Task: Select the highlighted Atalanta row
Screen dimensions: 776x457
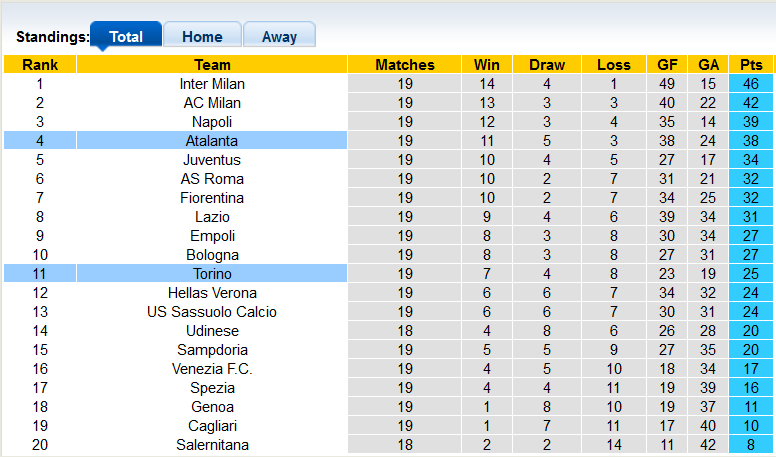Action: (x=212, y=141)
